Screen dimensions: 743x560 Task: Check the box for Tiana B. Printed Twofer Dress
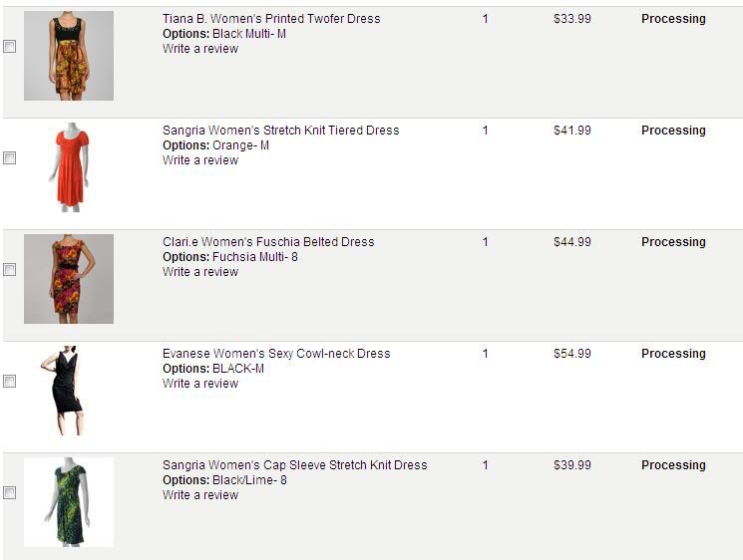pos(10,47)
